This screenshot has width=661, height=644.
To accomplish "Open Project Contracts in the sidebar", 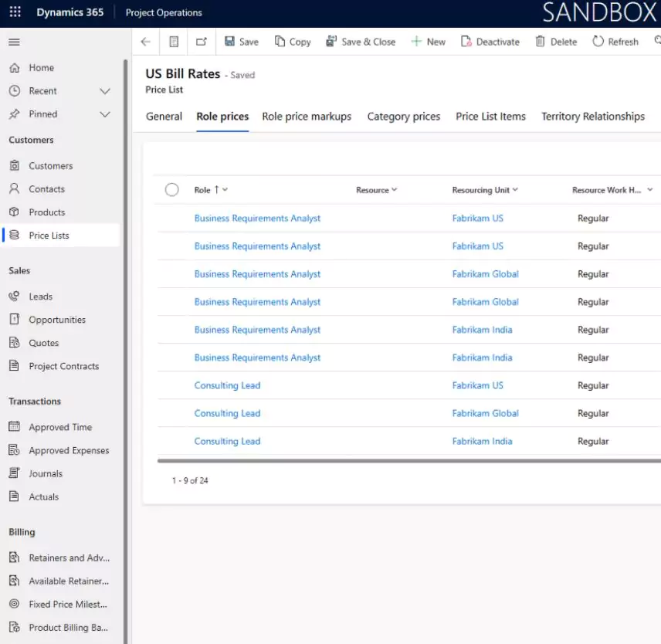I will 63,366.
